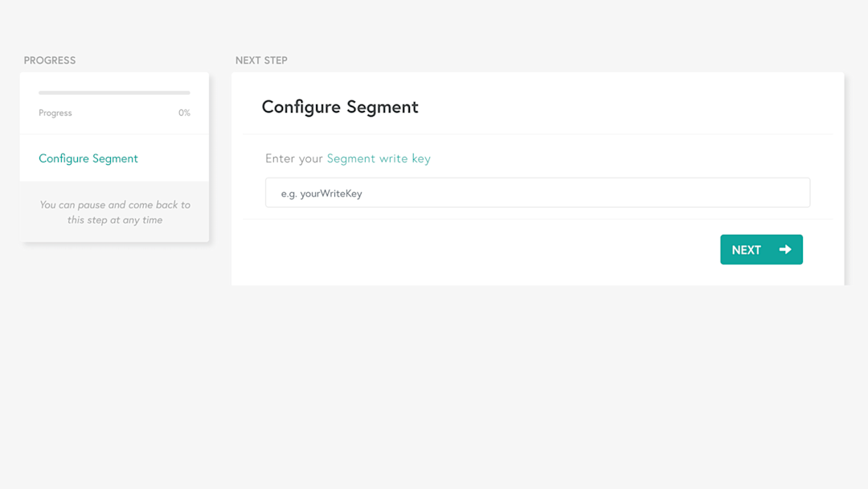Select Configure Segment step in sidebar
Viewport: 868px width, 489px height.
tap(88, 158)
